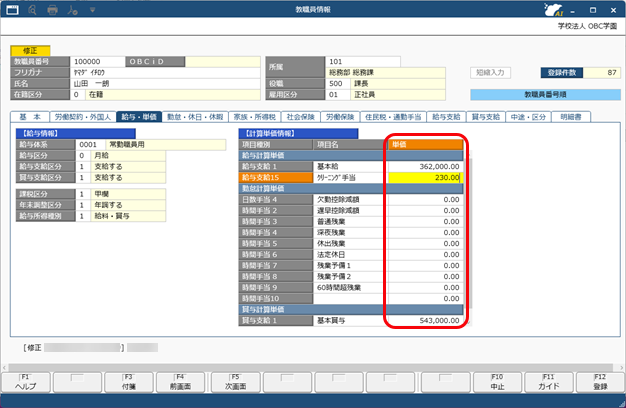Click the 基本給 unit price 362,000.00

pyautogui.click(x=425, y=166)
